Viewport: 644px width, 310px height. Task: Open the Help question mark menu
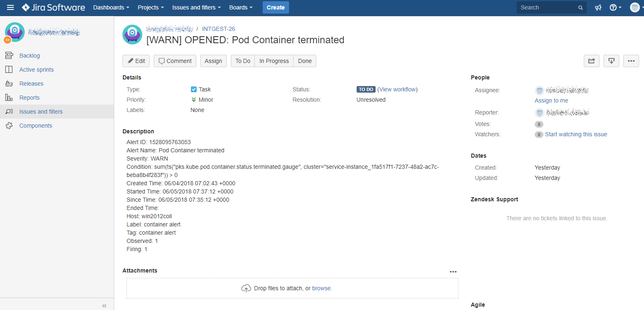[x=616, y=7]
